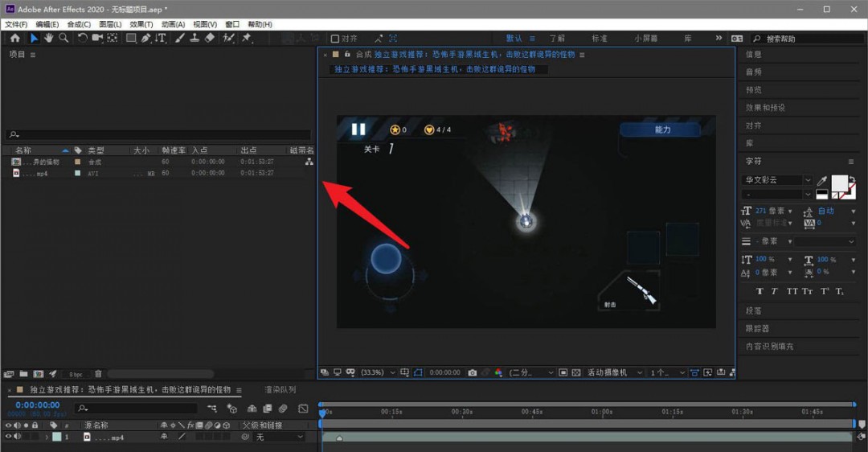Open the 效果和预设 panel
The width and height of the screenshot is (868, 452).
tap(765, 107)
